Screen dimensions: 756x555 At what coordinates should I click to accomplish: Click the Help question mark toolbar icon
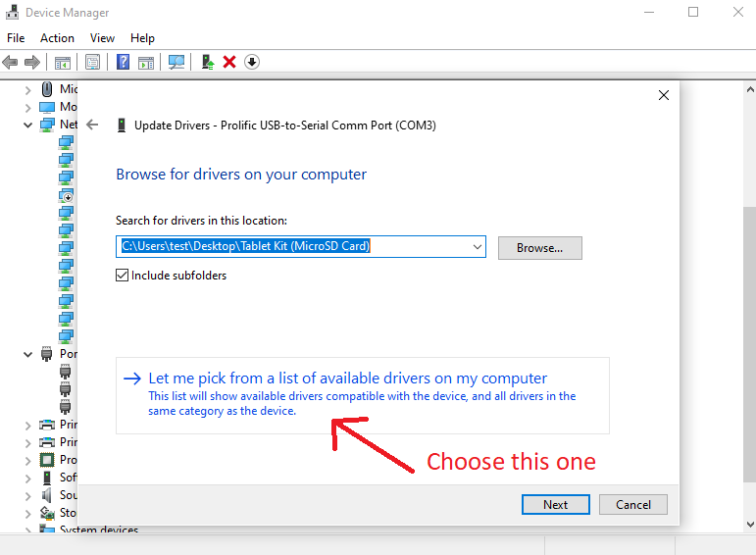point(124,62)
